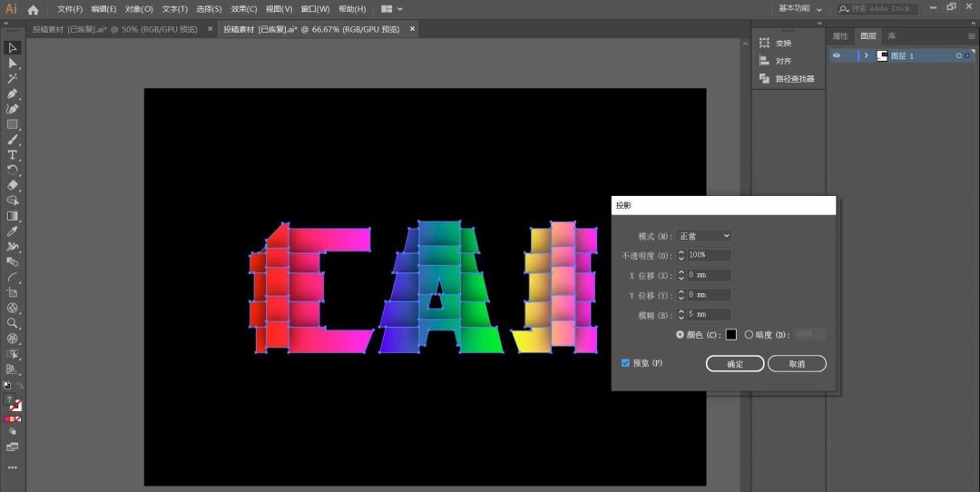
Task: Select the 暗度 (Darkness) radio button
Action: [x=749, y=335]
